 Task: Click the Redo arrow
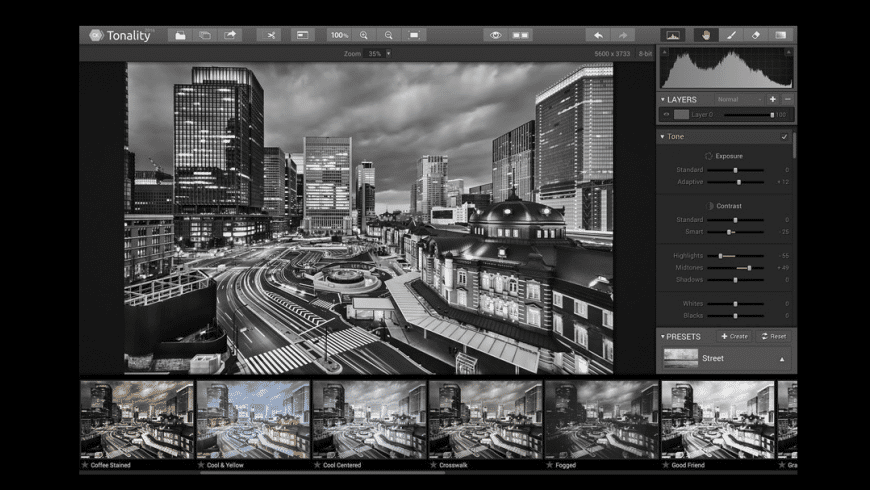623,35
